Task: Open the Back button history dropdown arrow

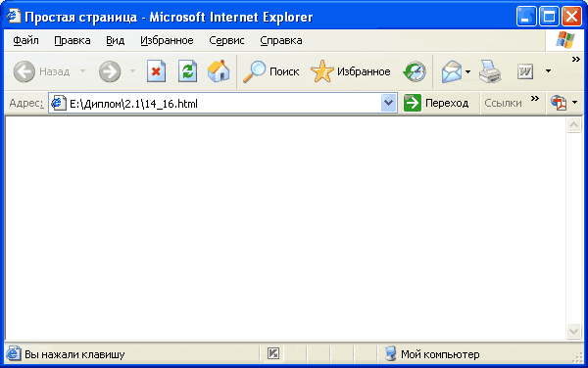Action: (83, 70)
